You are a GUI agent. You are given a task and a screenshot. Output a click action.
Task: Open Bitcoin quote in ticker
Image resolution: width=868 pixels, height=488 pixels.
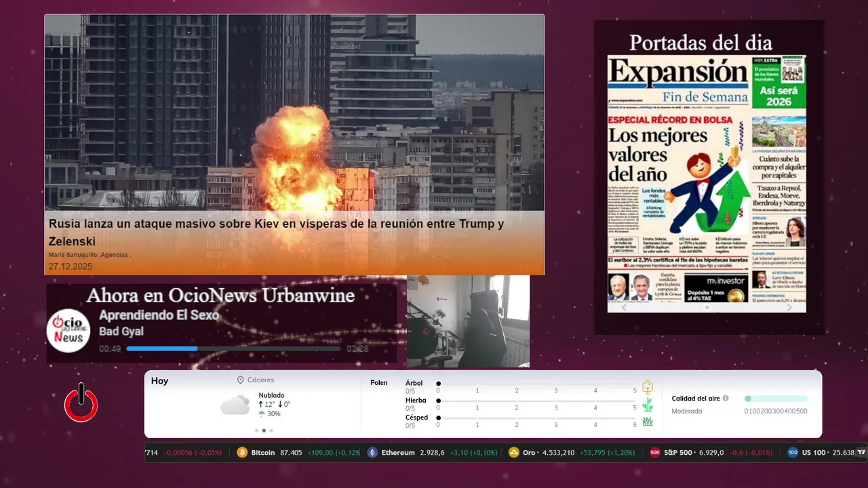pyautogui.click(x=298, y=453)
